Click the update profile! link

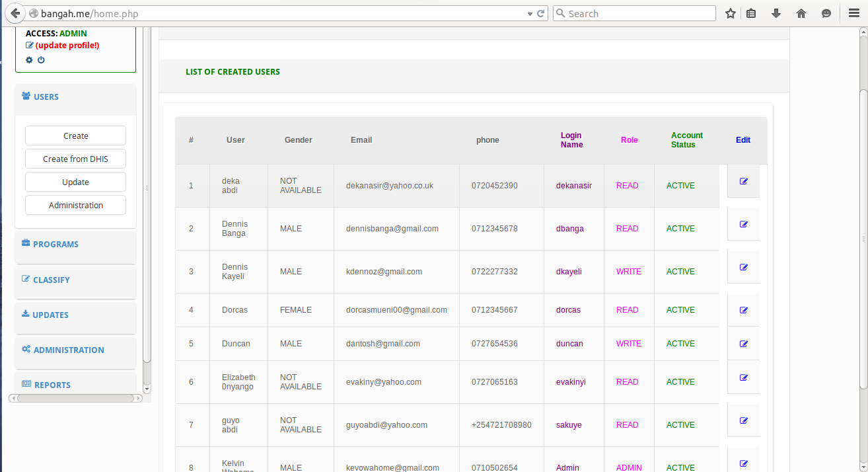(x=67, y=46)
